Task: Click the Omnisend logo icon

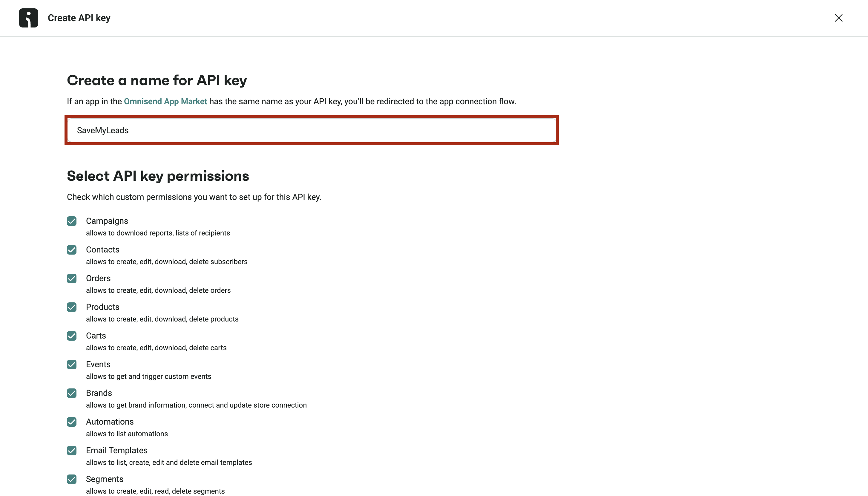Action: click(x=29, y=18)
